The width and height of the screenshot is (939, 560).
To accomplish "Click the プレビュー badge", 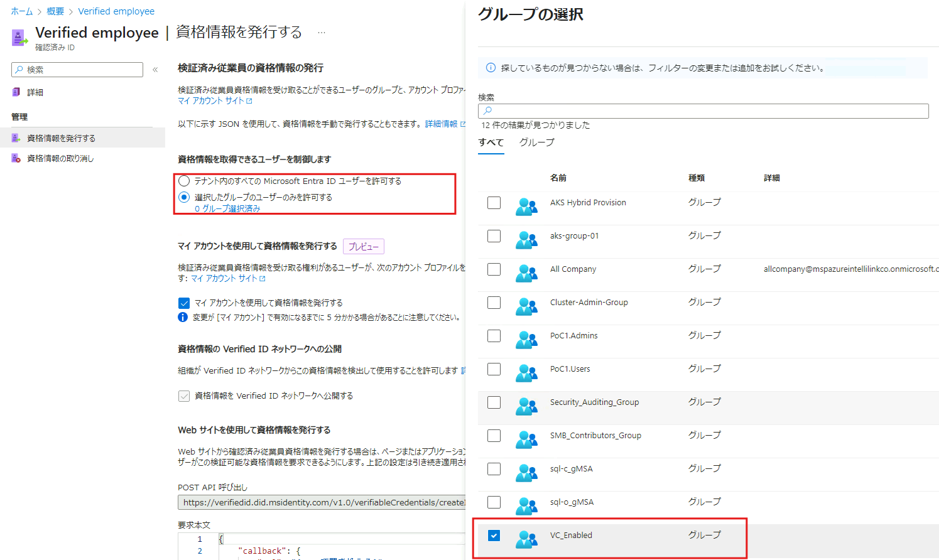I will tap(364, 247).
